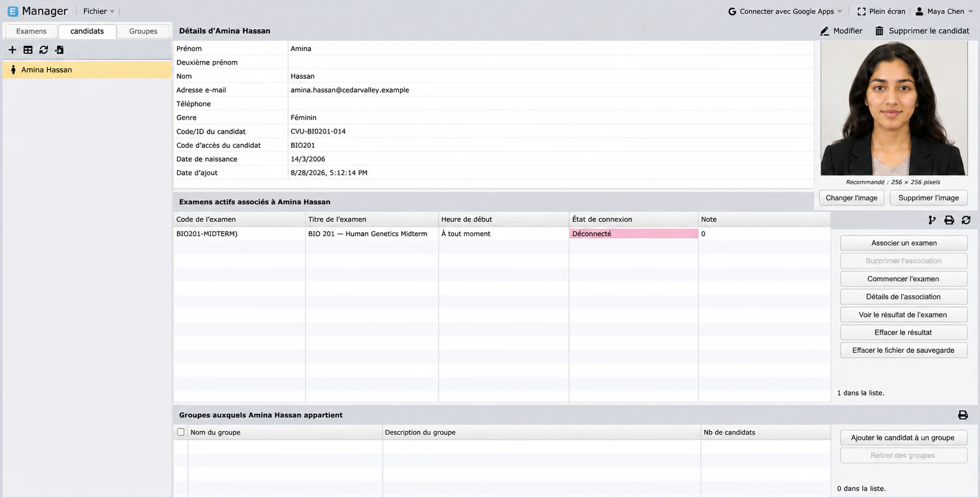980x498 pixels.
Task: Click Voir le résultat de l'examen
Action: tap(904, 315)
